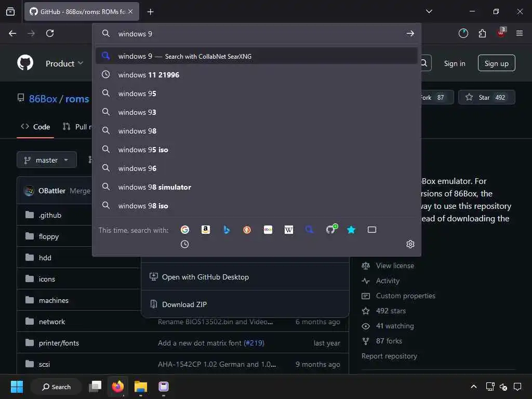Open the scsi folder
This screenshot has height=399, width=532.
click(x=44, y=364)
